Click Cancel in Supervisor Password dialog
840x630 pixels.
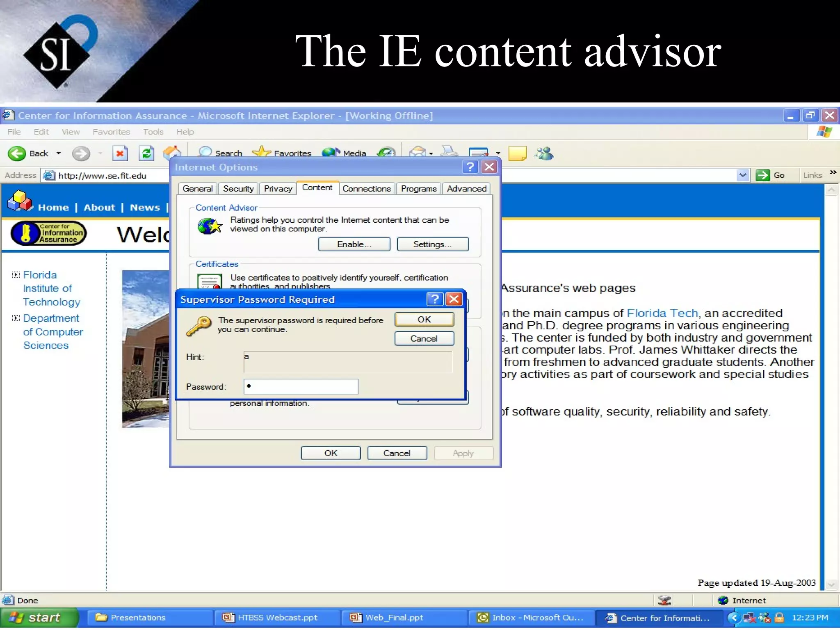pyautogui.click(x=424, y=338)
